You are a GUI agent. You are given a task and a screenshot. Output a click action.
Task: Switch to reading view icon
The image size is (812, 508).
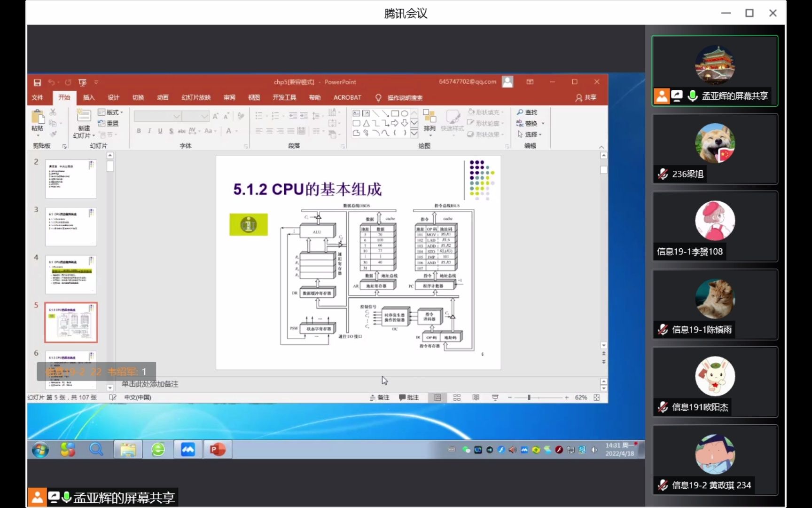pyautogui.click(x=476, y=397)
